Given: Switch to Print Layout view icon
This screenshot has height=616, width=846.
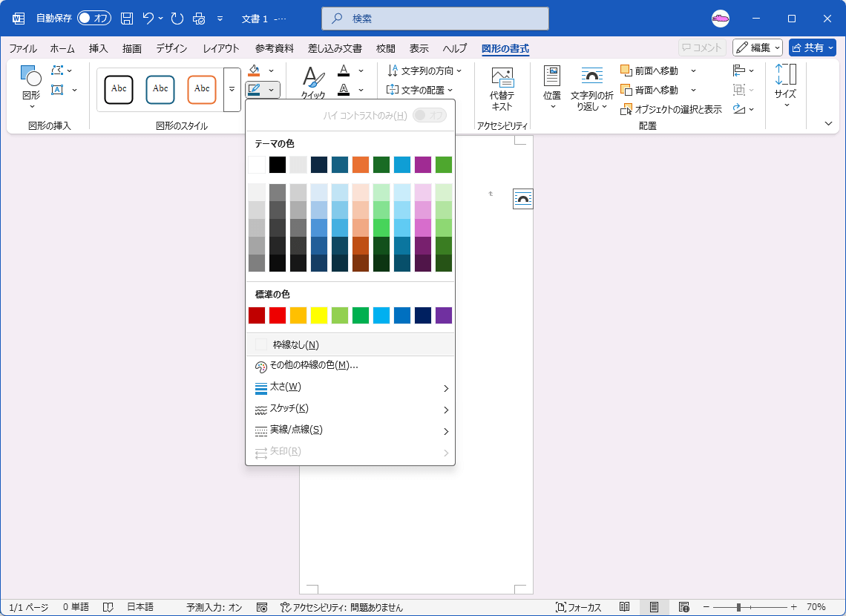Looking at the screenshot, I should [x=654, y=607].
